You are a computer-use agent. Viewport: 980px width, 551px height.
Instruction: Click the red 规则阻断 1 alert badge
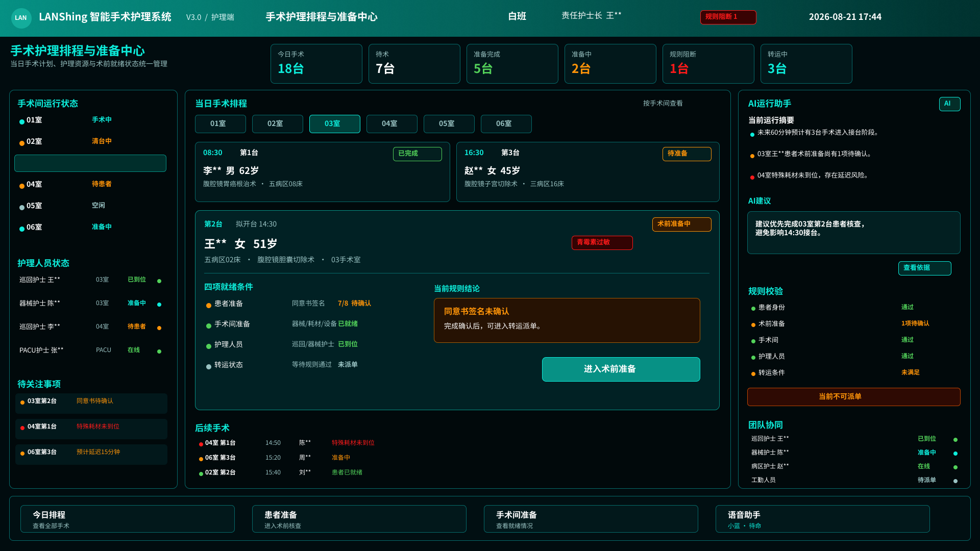point(728,17)
